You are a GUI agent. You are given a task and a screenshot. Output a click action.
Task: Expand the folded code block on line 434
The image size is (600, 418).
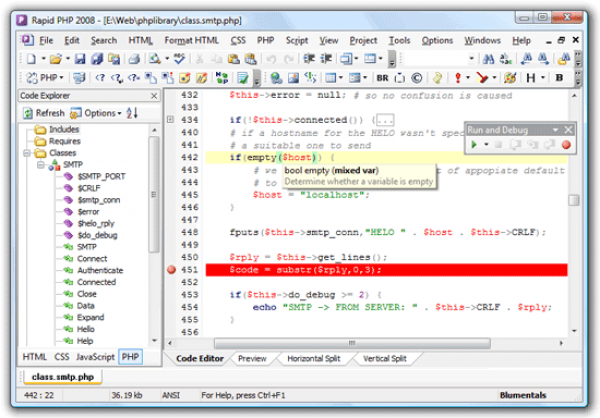pos(169,120)
